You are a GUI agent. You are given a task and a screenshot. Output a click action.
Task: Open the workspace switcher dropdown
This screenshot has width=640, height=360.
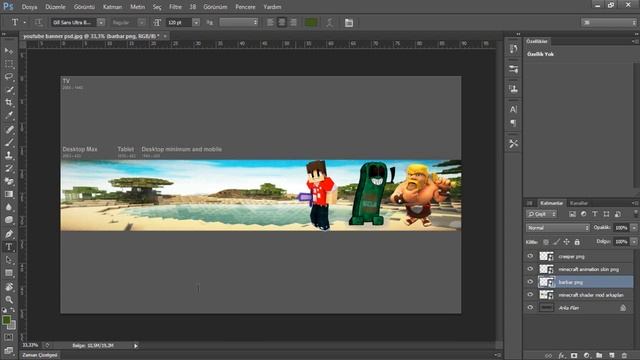pyautogui.click(x=609, y=22)
